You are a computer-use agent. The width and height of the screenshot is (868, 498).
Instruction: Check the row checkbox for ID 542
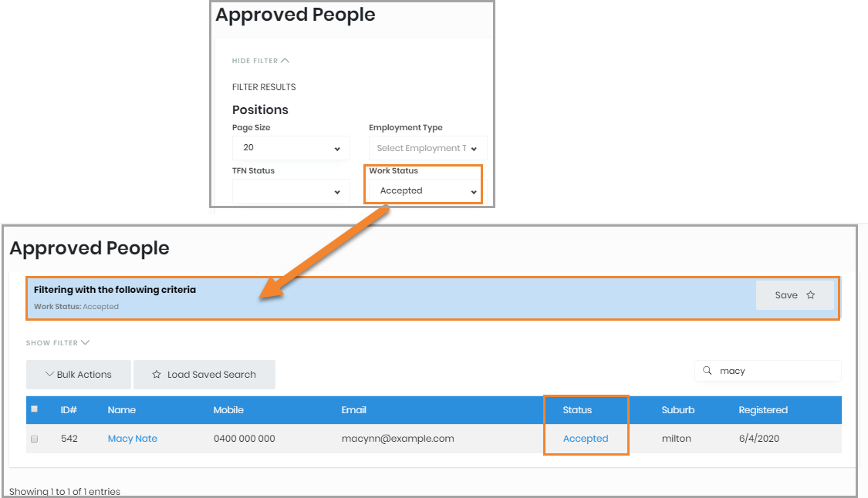(x=34, y=439)
